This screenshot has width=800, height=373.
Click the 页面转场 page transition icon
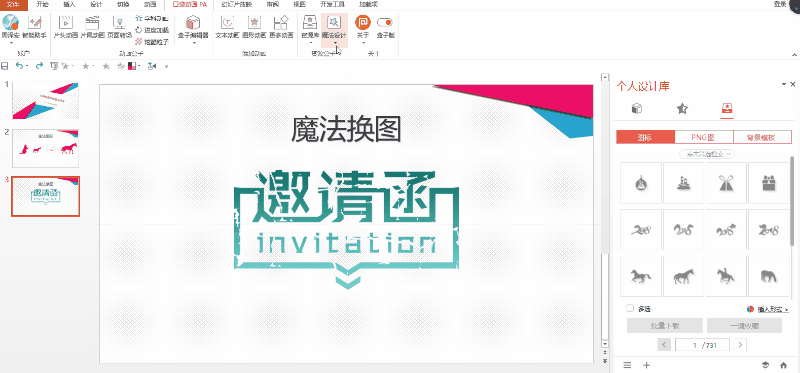pos(119,23)
